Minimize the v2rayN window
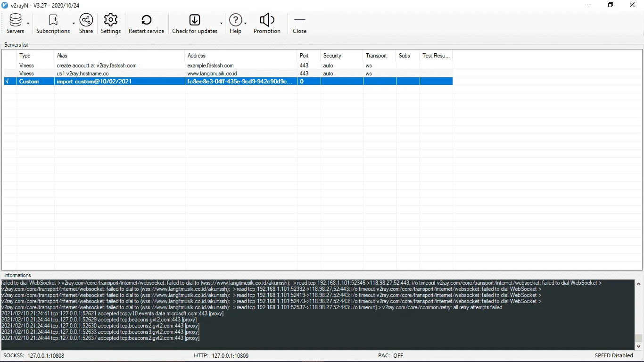 pos(589,5)
